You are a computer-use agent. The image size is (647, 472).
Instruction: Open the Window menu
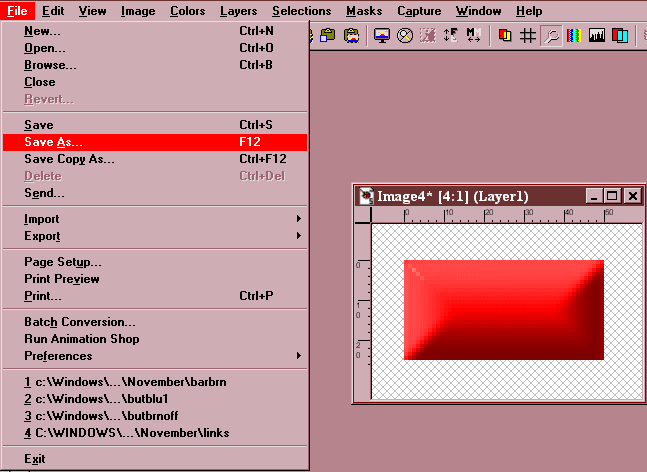click(x=479, y=11)
